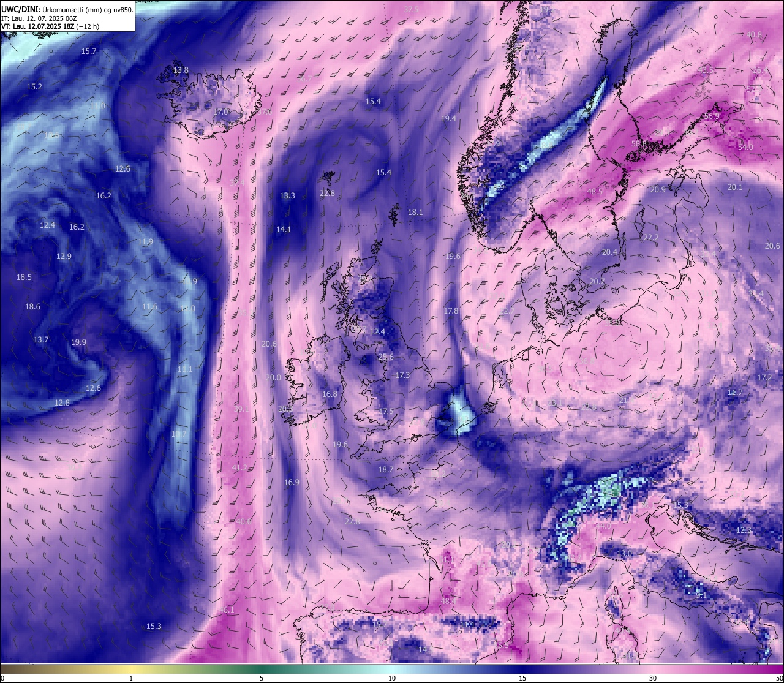The image size is (784, 683).
Task: Click the 16.8 value label
Action: pos(330,394)
